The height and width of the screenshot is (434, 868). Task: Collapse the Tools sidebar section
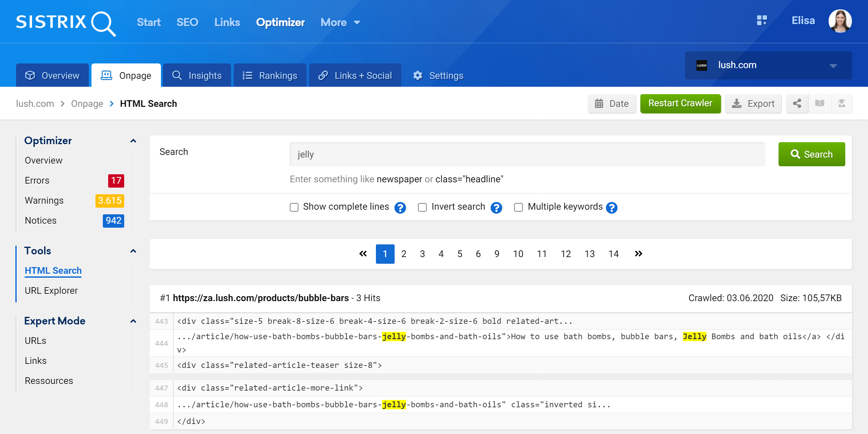point(133,251)
